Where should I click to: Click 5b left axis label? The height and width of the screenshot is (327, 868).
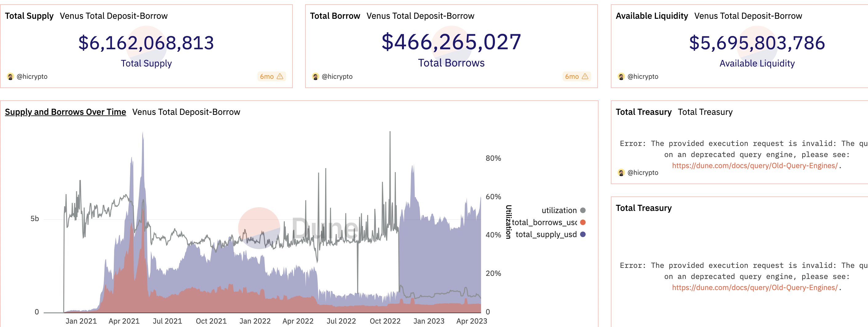point(35,219)
